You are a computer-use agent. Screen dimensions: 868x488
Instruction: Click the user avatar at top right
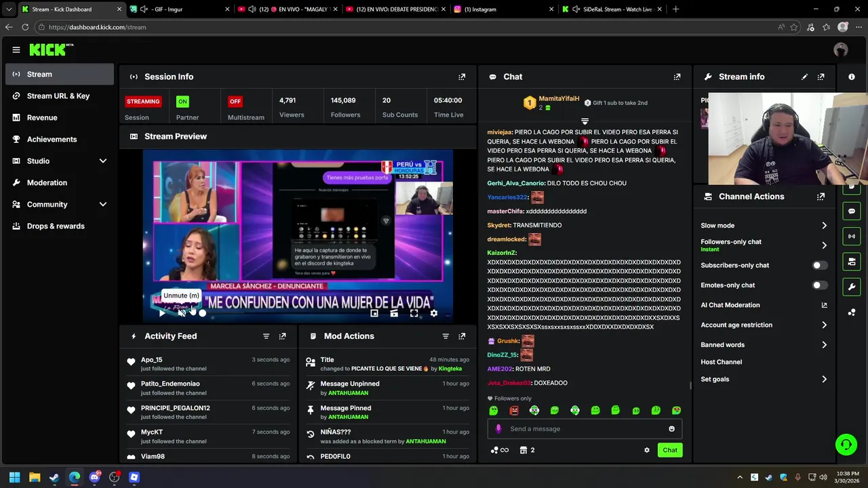tap(841, 49)
